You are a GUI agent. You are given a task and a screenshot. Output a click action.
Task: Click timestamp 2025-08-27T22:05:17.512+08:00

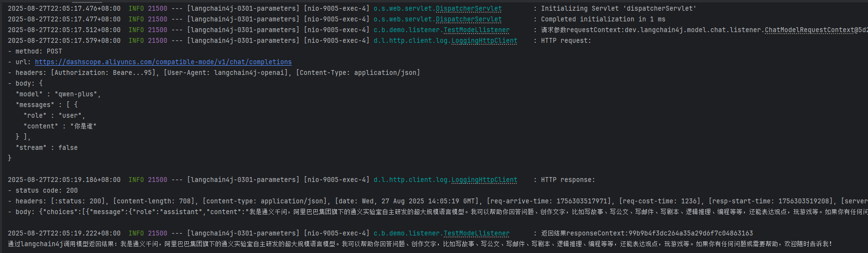pyautogui.click(x=64, y=30)
